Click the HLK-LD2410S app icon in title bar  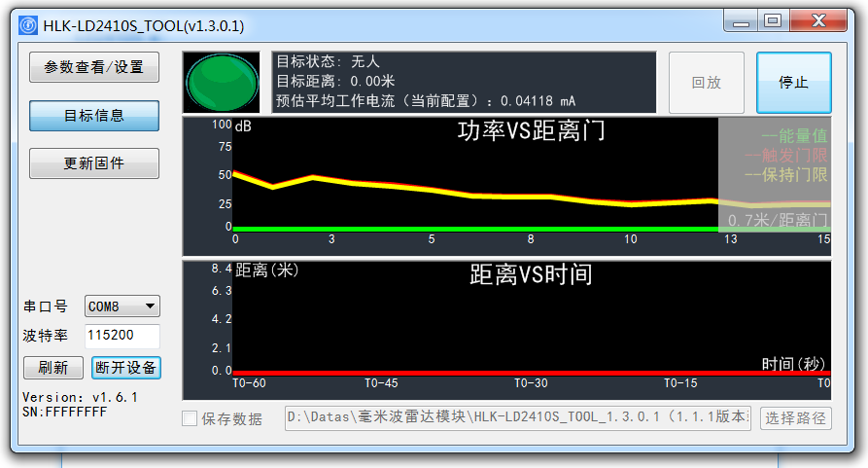pos(28,25)
